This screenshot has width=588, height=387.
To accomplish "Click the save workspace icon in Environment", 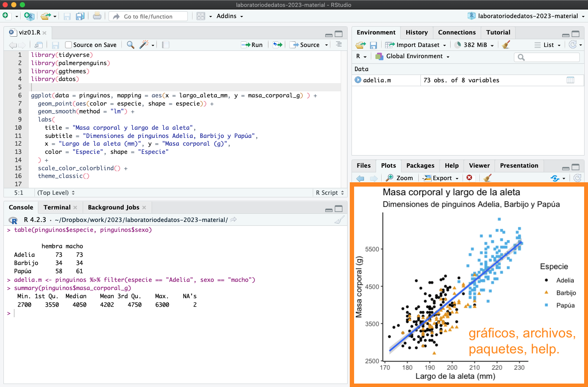I will point(373,45).
